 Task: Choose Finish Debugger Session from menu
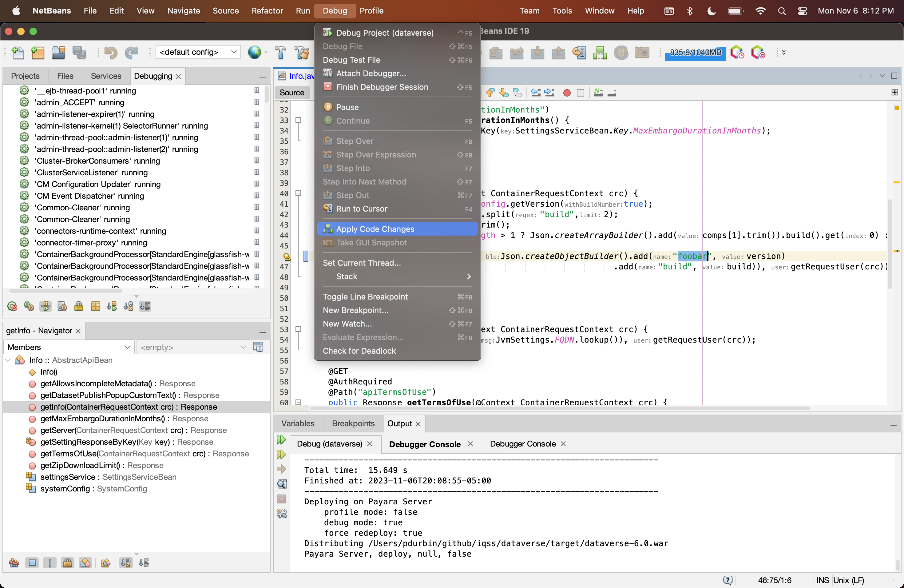pos(382,87)
